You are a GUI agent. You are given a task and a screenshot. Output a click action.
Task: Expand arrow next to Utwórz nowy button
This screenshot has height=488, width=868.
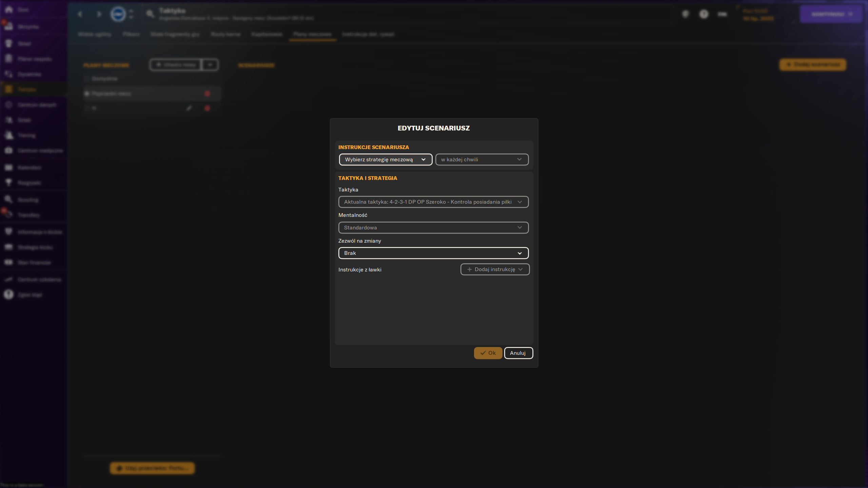coord(210,65)
